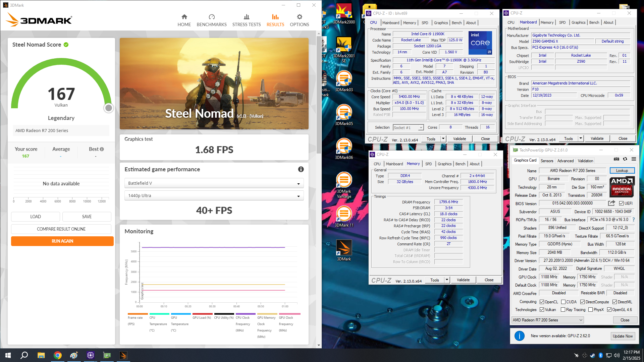Open File Explorer from the taskbar
Screen dimensions: 644x362
41,355
